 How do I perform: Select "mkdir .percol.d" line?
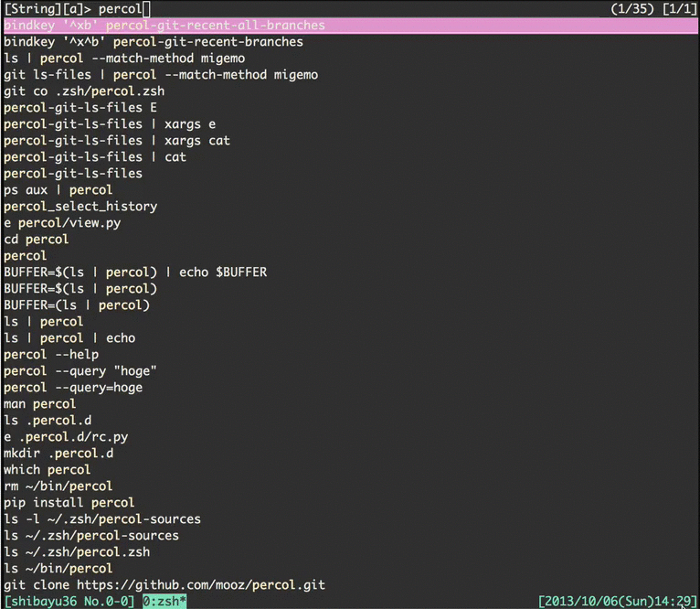coord(58,454)
